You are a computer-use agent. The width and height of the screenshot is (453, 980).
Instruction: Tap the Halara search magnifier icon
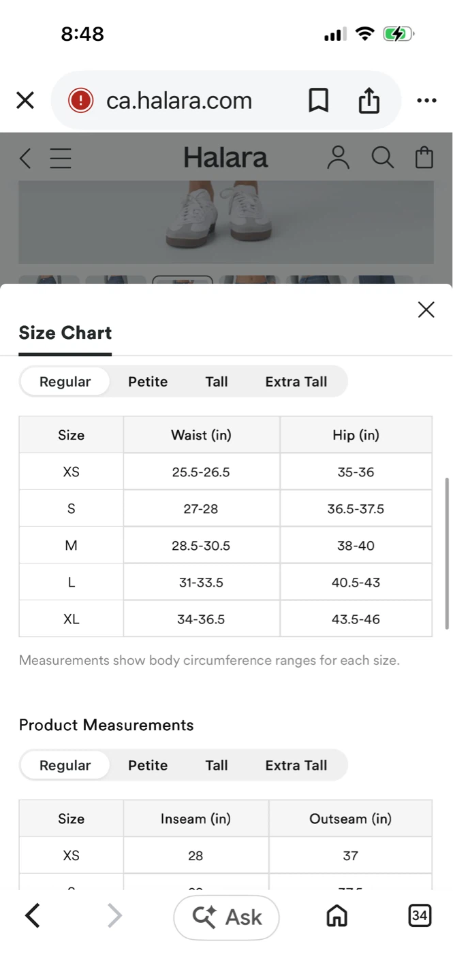[383, 158]
